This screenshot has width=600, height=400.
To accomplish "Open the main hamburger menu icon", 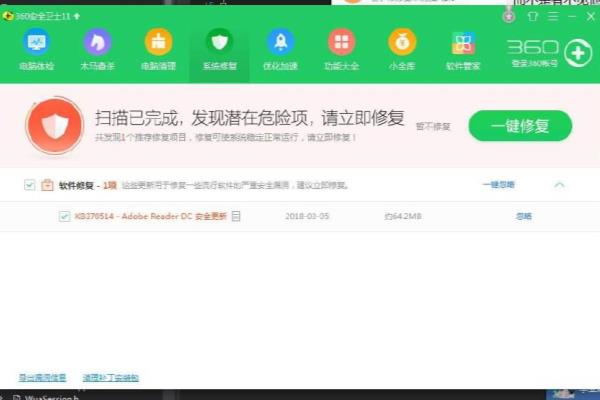I will [553, 16].
